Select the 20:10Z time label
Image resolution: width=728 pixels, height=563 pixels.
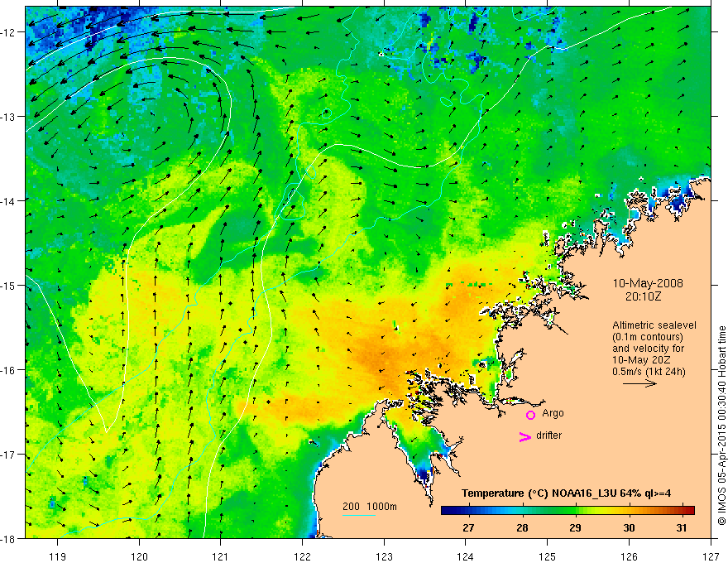coord(643,296)
